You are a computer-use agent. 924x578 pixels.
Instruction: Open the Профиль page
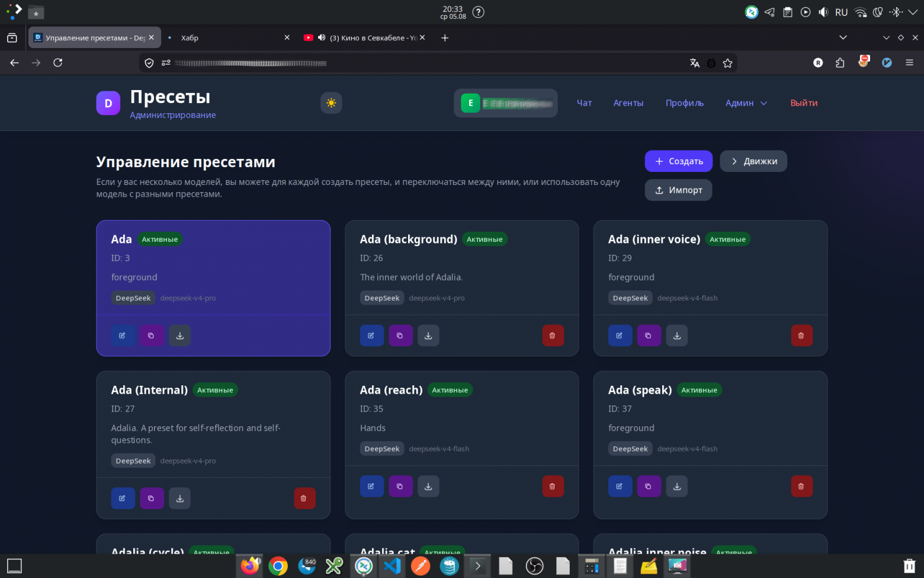point(685,103)
